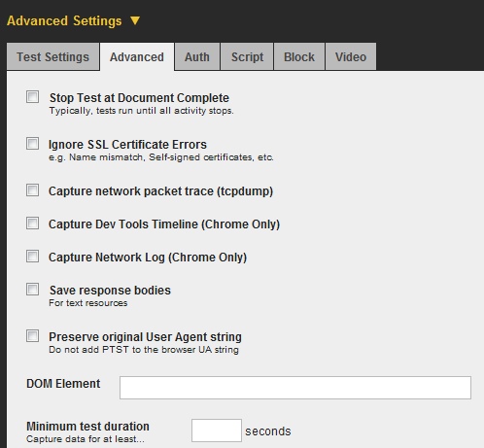
Task: Enable Preserve original User Agent string
Action: (x=32, y=336)
